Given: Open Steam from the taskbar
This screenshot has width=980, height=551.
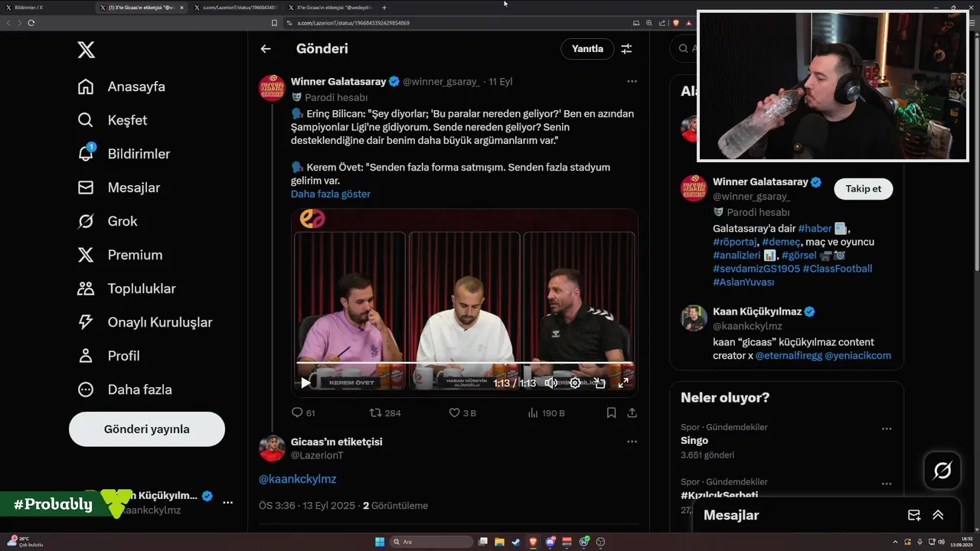Looking at the screenshot, I should click(x=516, y=542).
